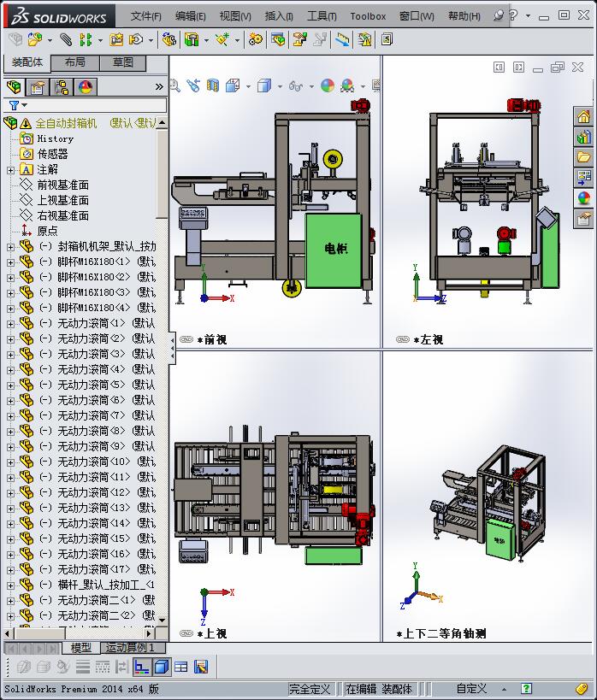Image resolution: width=597 pixels, height=700 pixels.
Task: Select the 全自动封箱机 root assembly
Action: tap(66, 123)
